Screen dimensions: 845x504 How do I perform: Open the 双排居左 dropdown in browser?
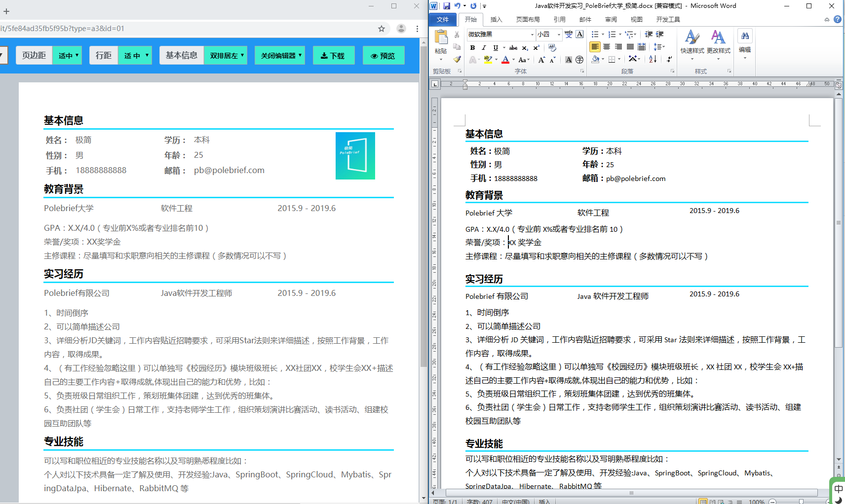(226, 55)
